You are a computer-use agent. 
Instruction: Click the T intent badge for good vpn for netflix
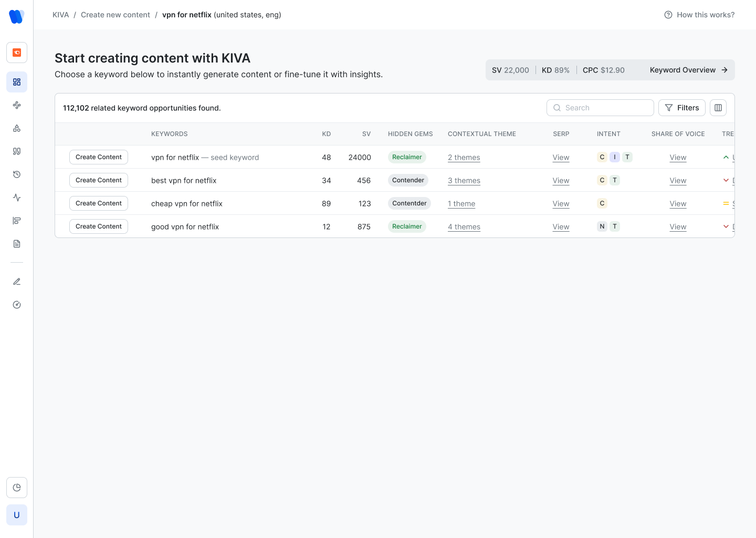(x=615, y=226)
